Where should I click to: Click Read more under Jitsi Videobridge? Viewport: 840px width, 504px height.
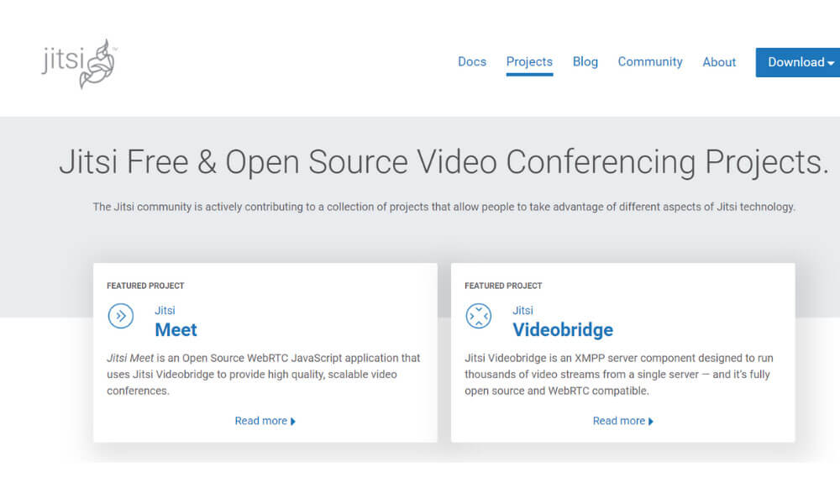pos(623,421)
